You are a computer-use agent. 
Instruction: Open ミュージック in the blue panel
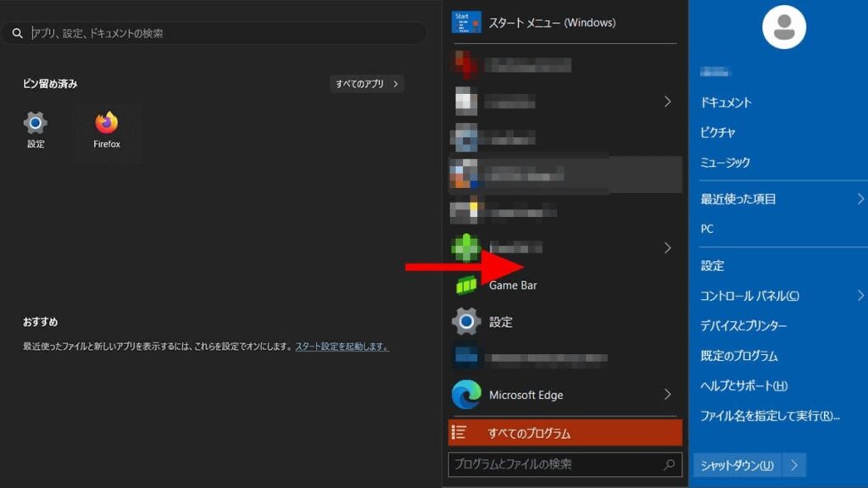pyautogui.click(x=726, y=162)
